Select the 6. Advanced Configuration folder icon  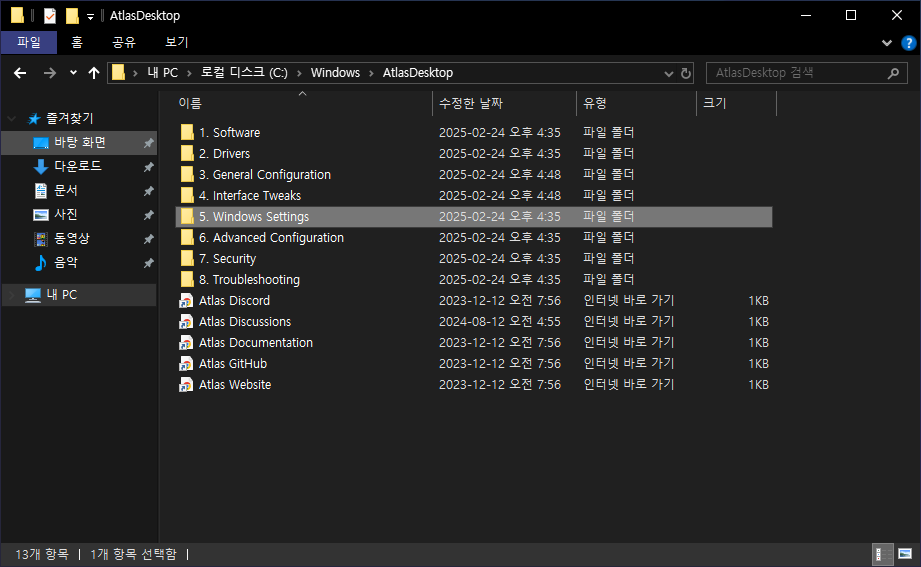pyautogui.click(x=187, y=237)
